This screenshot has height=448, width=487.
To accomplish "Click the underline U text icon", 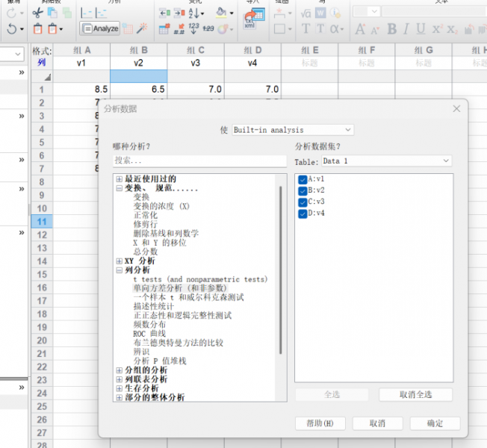I will [421, 29].
